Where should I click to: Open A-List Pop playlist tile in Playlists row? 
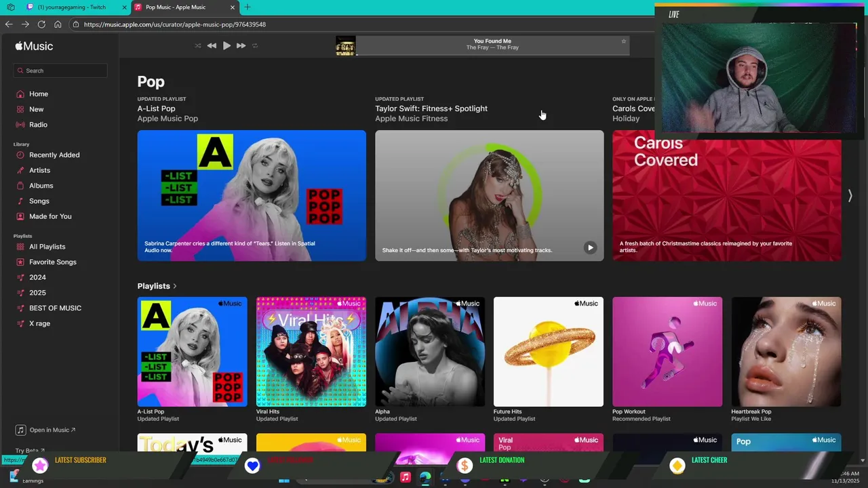click(x=193, y=352)
